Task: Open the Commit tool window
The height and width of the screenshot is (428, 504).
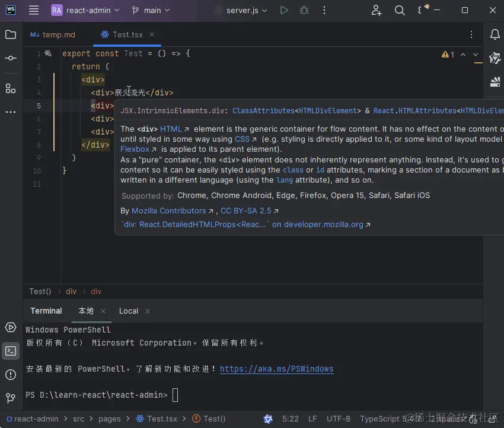Action: pos(11,58)
